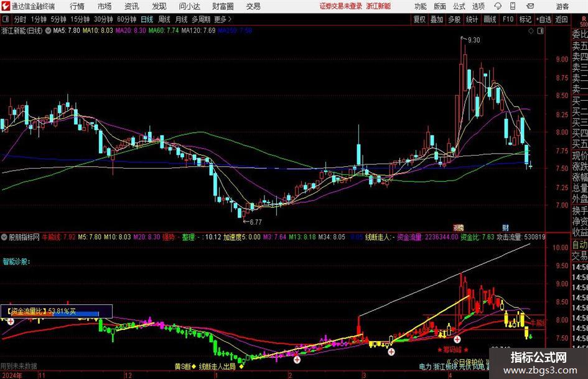This screenshot has height=379, width=588.
Task: Open the 财富圈 menu
Action: (223, 6)
